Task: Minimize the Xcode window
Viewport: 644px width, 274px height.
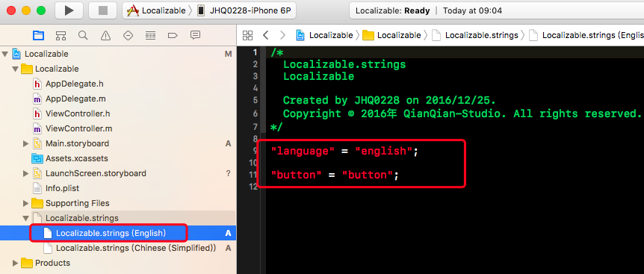Action: click(x=26, y=10)
